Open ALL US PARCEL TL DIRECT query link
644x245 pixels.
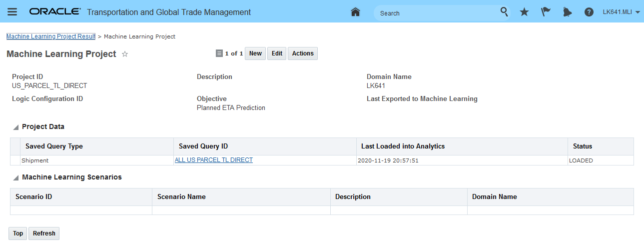pos(213,160)
